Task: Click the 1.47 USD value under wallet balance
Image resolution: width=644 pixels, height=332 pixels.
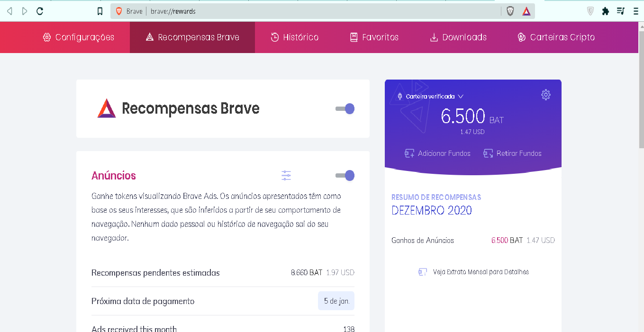Action: [x=472, y=132]
